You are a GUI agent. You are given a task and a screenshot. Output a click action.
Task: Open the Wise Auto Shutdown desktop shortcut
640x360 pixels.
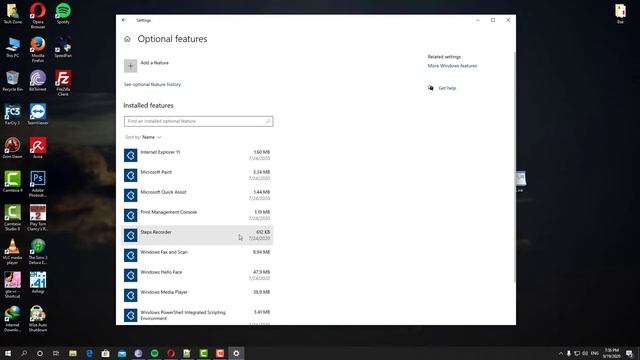pos(38,318)
